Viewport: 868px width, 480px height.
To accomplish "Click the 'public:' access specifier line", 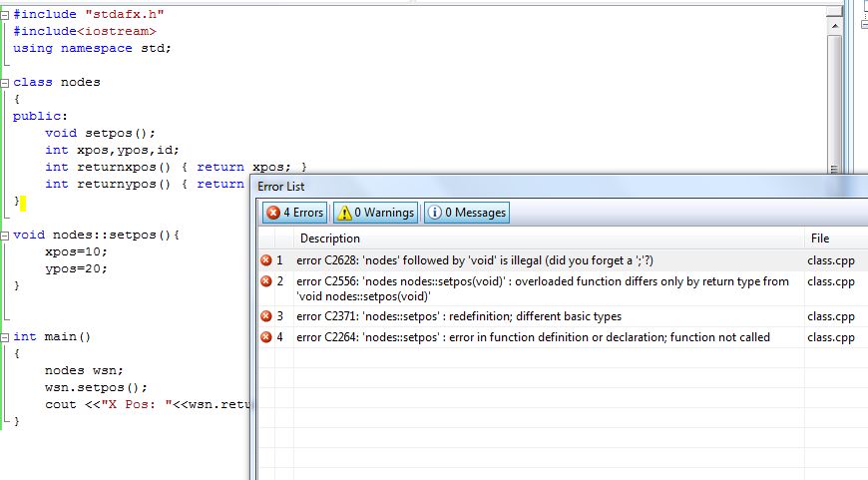I will click(x=41, y=117).
